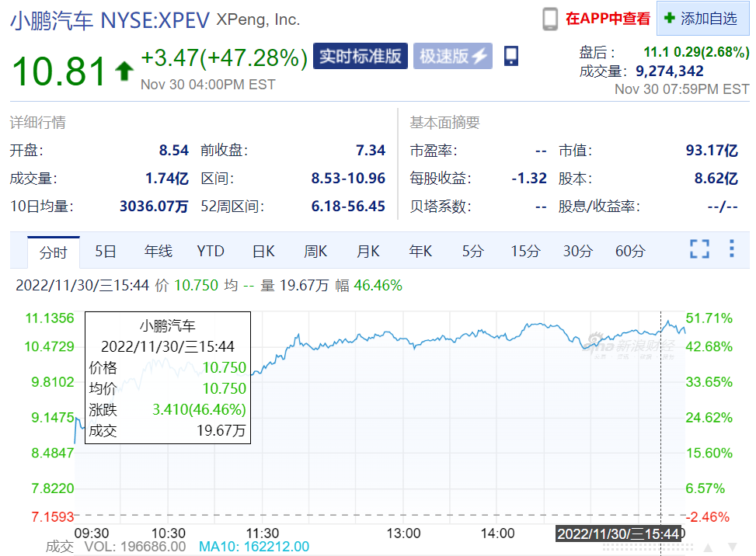
Task: Select the 月K chart tab
Action: [x=368, y=251]
